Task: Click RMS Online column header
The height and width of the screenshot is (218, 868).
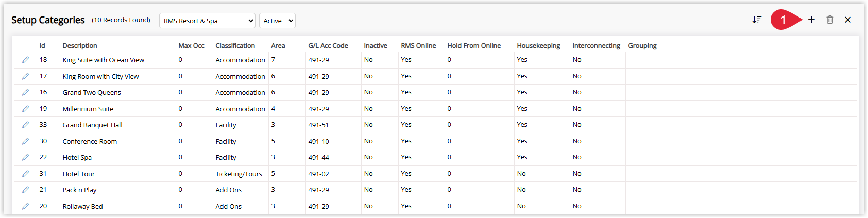Action: coord(418,46)
